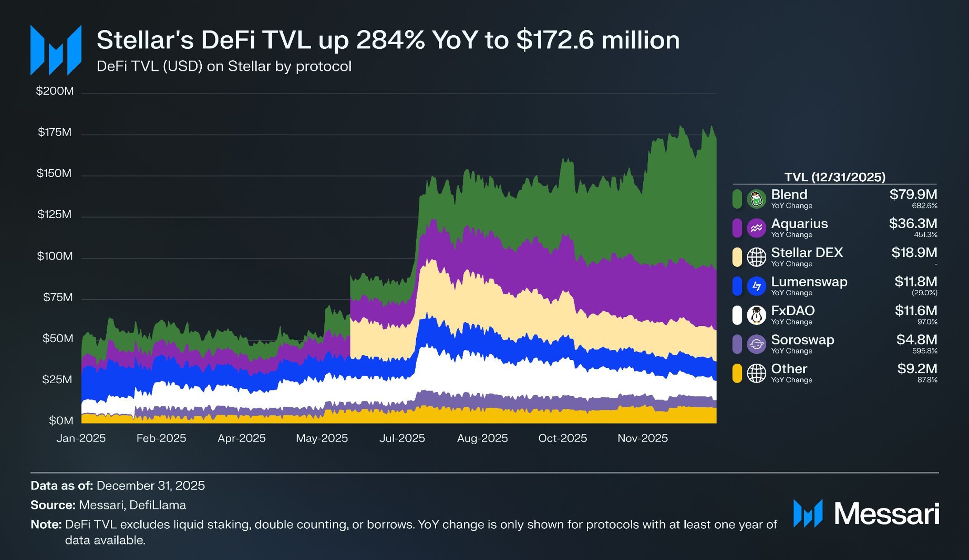Click the green Blend legend swatch
The width and height of the screenshot is (969, 560).
tap(737, 199)
